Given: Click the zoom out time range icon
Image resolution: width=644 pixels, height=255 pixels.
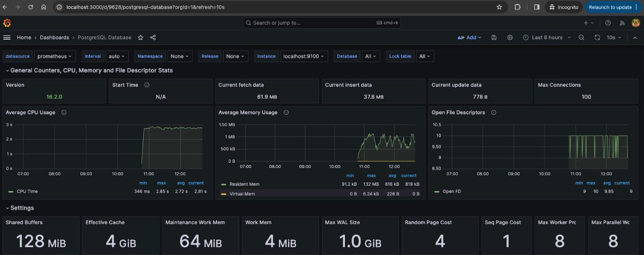Looking at the screenshot, I should pyautogui.click(x=582, y=38).
